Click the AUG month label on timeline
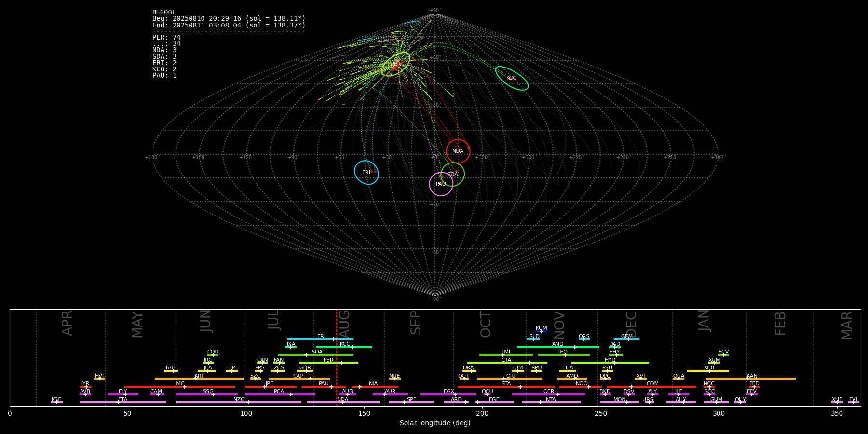The image size is (868, 434). coord(344,325)
